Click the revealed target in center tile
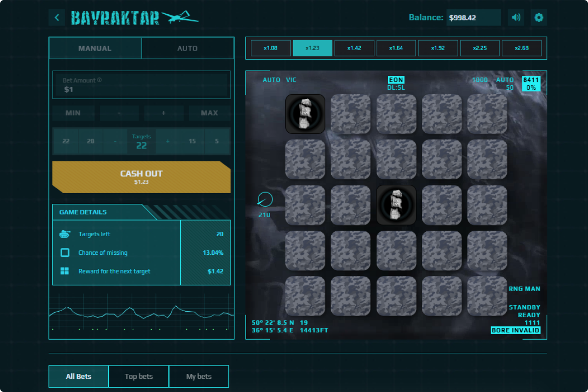The image size is (588, 392). point(396,205)
